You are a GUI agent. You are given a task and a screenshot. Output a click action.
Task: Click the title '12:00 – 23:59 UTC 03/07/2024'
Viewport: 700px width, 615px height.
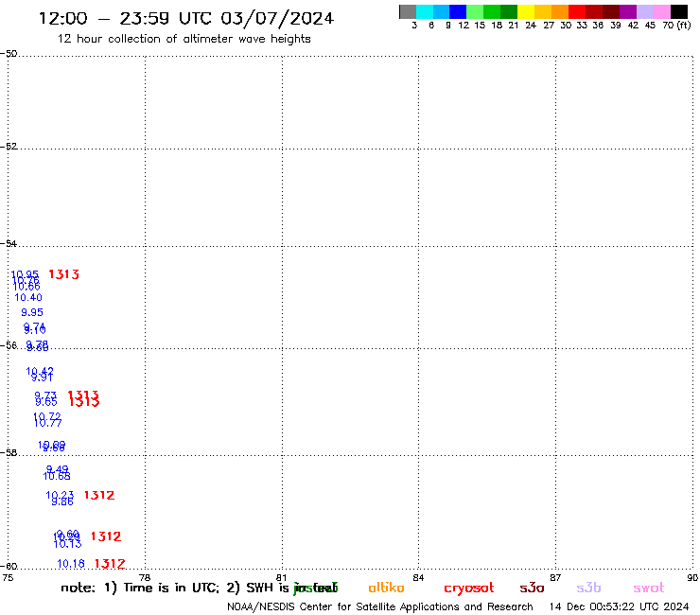(186, 18)
